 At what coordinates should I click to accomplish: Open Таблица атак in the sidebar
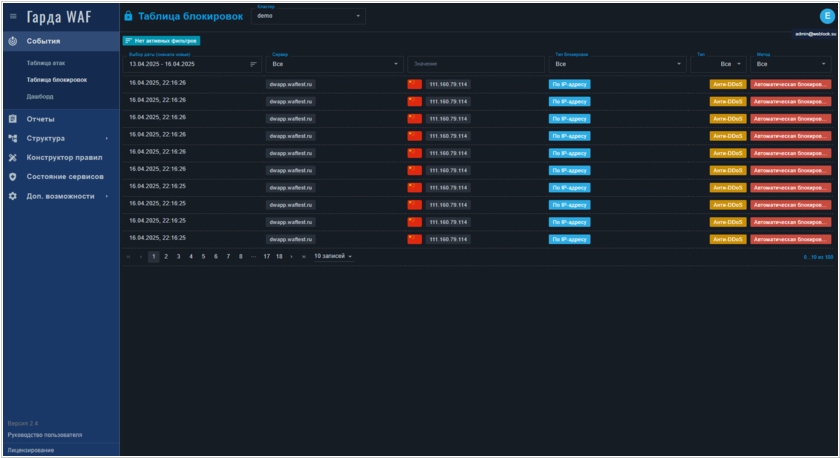pyautogui.click(x=46, y=63)
